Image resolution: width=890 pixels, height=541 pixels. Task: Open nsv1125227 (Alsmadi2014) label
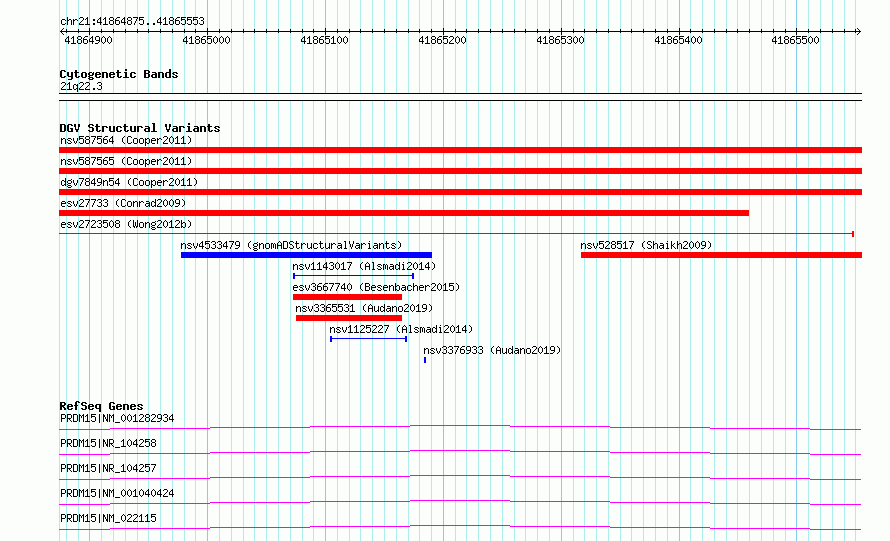[401, 329]
